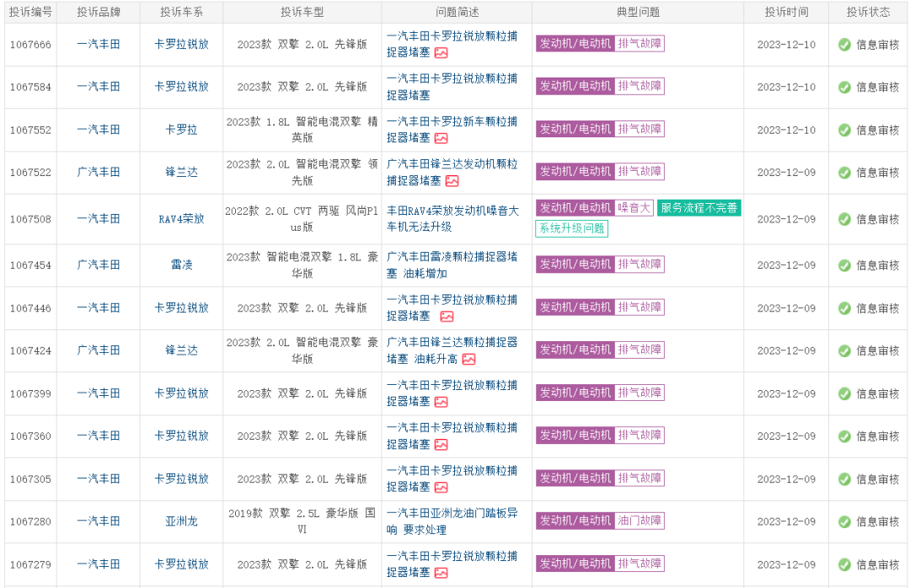Click the green check status icon for complaint 1067424
Viewport: 910px width, 588px height.
844,350
